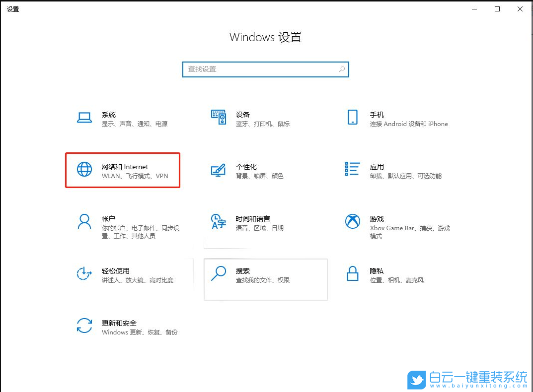The height and width of the screenshot is (392, 533).
Task: Open 网络和 Internet via the globe icon
Action: point(83,170)
